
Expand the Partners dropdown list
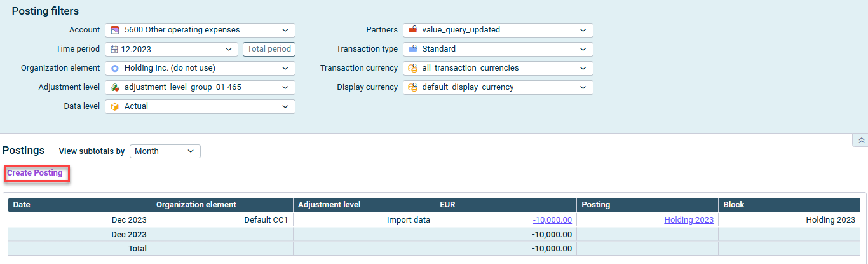(583, 30)
